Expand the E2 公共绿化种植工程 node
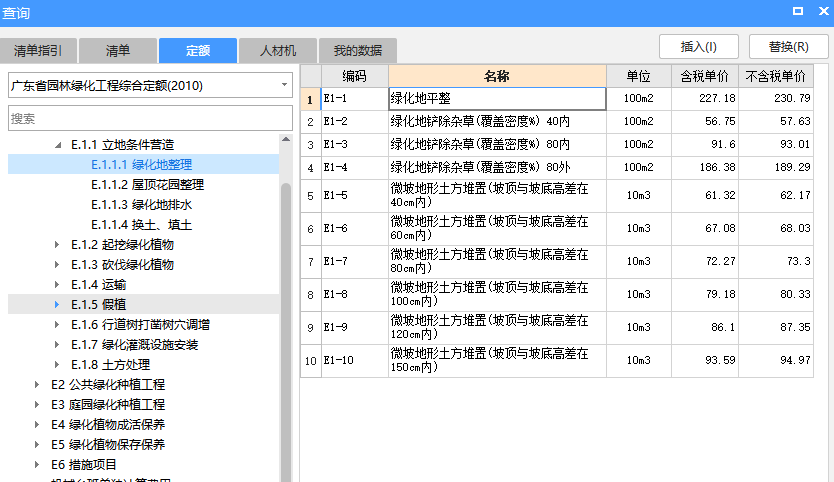 [37, 385]
